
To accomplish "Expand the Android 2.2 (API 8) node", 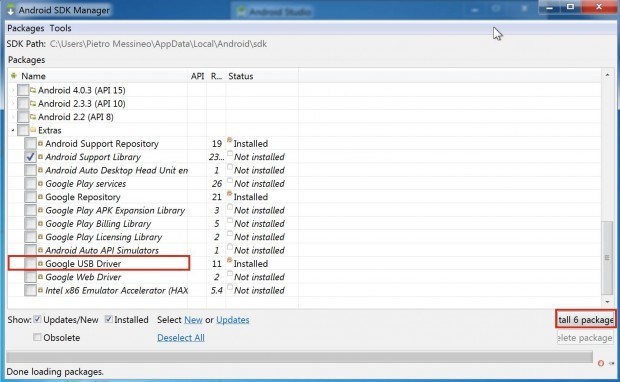I will pyautogui.click(x=13, y=117).
